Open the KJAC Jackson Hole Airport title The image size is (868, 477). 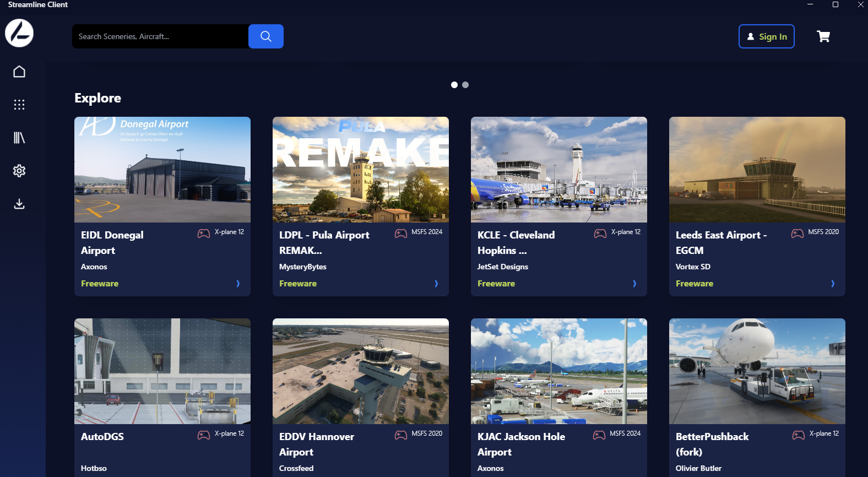tap(522, 444)
